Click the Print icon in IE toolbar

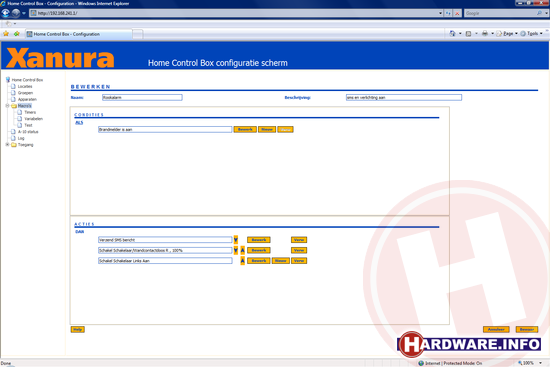[x=485, y=34]
